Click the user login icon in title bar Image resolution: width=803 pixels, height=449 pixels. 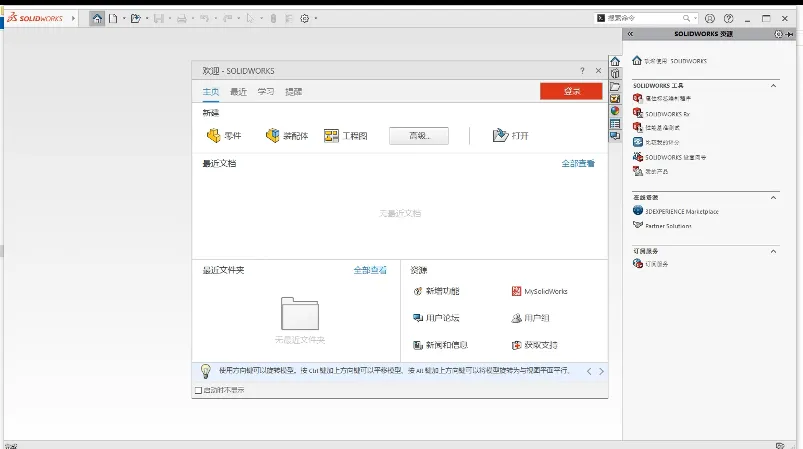[x=710, y=18]
